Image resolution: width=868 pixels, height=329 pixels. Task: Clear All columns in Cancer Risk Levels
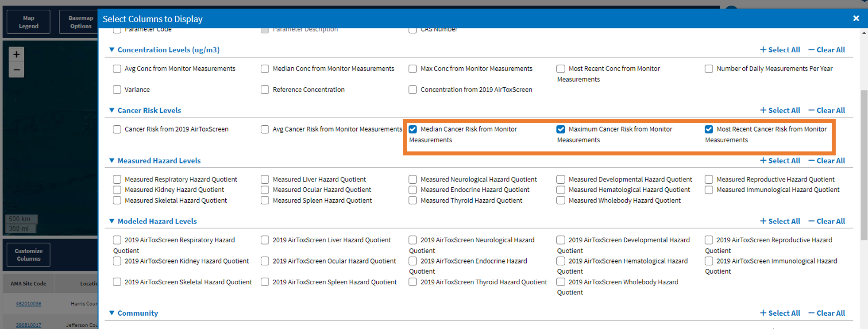pyautogui.click(x=826, y=110)
